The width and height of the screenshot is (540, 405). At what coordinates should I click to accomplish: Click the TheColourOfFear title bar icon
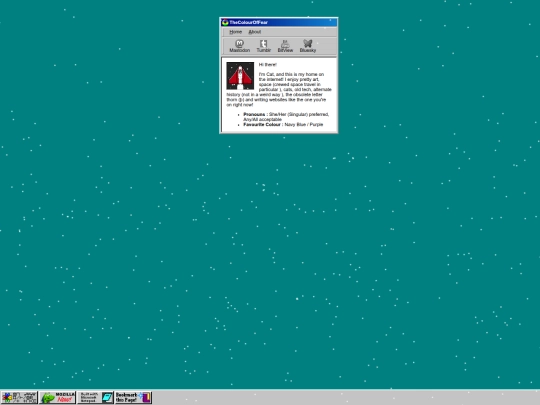click(x=225, y=22)
